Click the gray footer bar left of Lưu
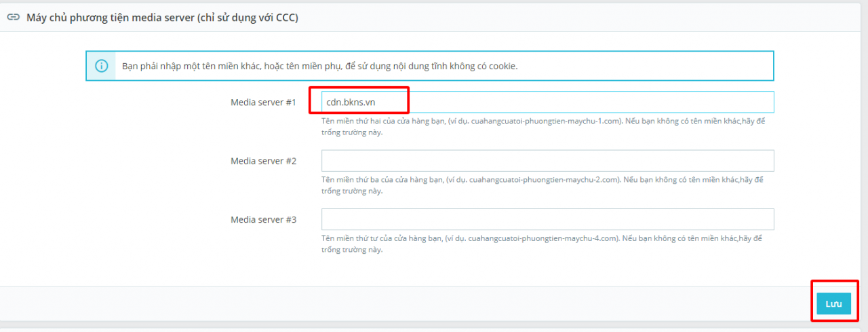Image resolution: width=868 pixels, height=332 pixels. pos(407,303)
